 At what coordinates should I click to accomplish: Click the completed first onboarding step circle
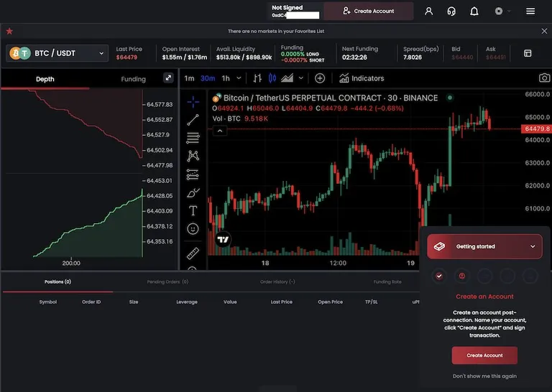point(439,276)
